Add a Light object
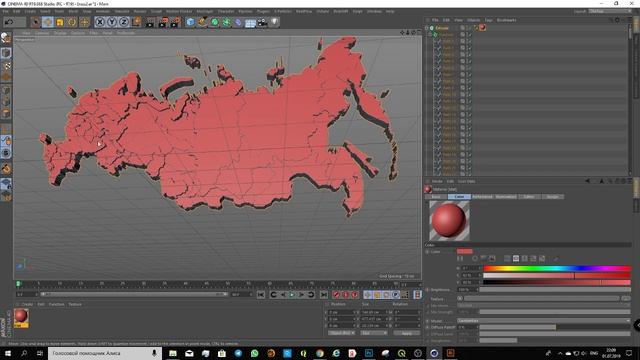The image size is (640, 360). pyautogui.click(x=275, y=22)
